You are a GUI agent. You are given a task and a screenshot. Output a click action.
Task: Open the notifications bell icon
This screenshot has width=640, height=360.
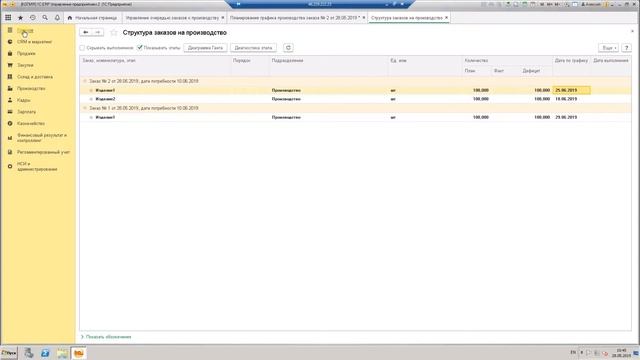(57, 18)
